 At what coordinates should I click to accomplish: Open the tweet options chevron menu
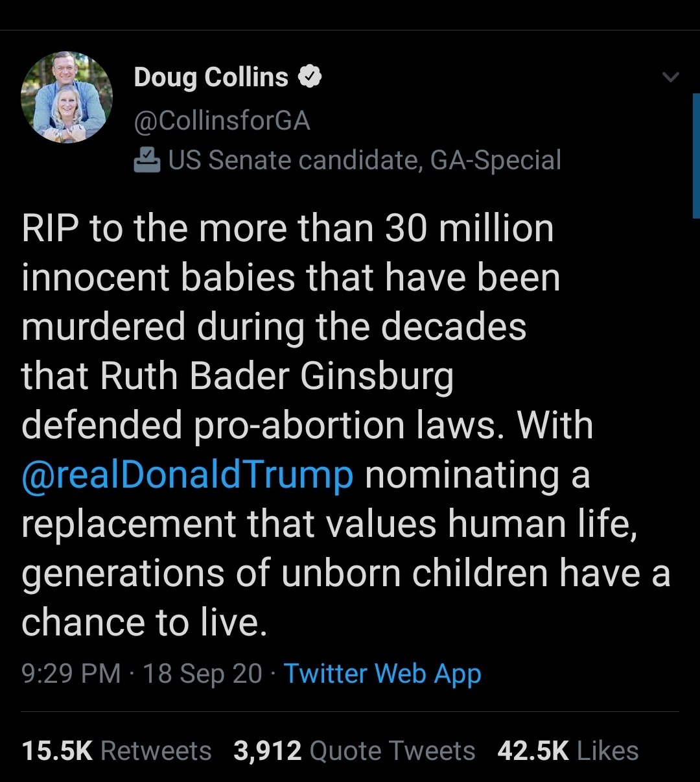pyautogui.click(x=671, y=77)
